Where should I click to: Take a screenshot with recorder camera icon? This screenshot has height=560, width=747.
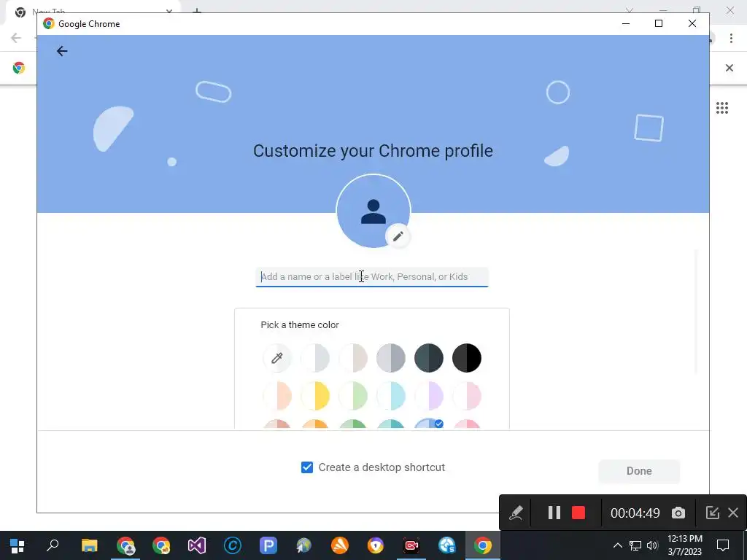[678, 513]
